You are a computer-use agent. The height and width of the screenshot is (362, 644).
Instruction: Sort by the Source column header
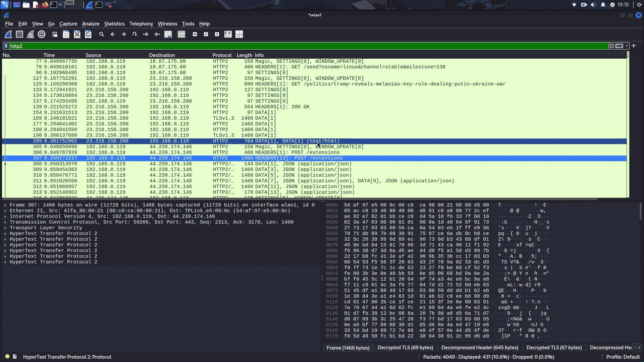coord(116,55)
